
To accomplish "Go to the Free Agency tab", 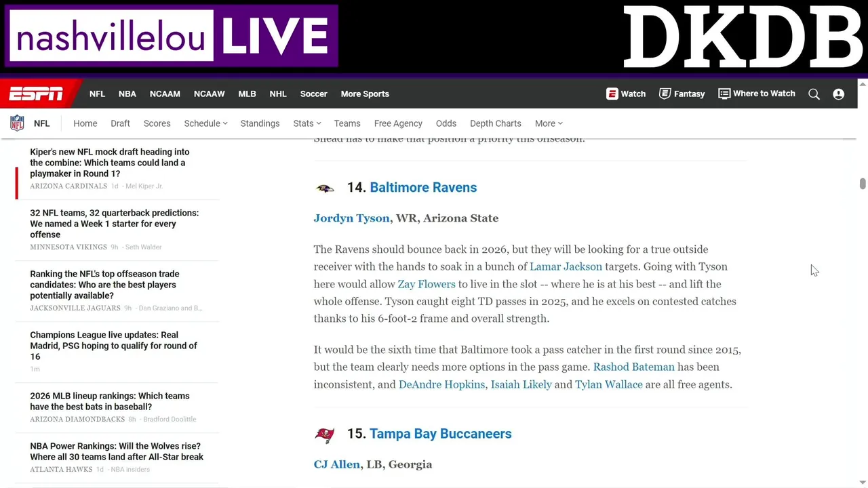I will click(x=398, y=123).
